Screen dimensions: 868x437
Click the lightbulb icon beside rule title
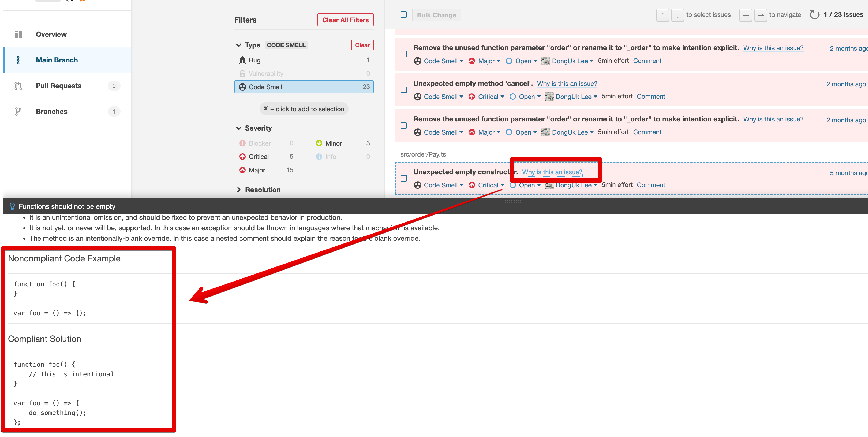[x=13, y=206]
